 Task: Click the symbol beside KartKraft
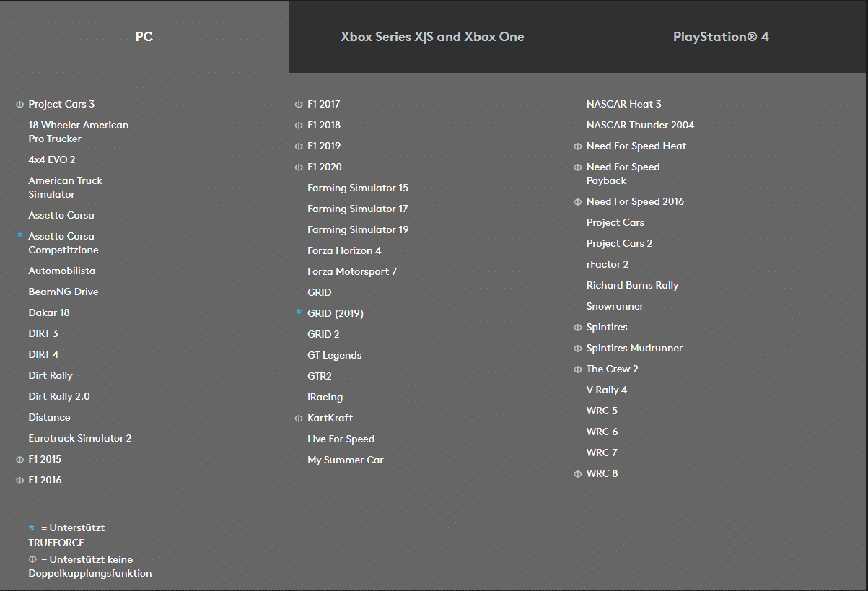299,419
